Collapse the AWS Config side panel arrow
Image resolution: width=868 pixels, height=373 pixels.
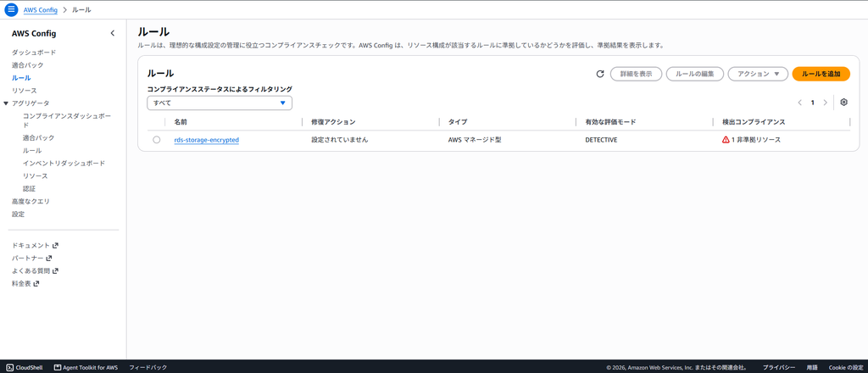pos(113,33)
